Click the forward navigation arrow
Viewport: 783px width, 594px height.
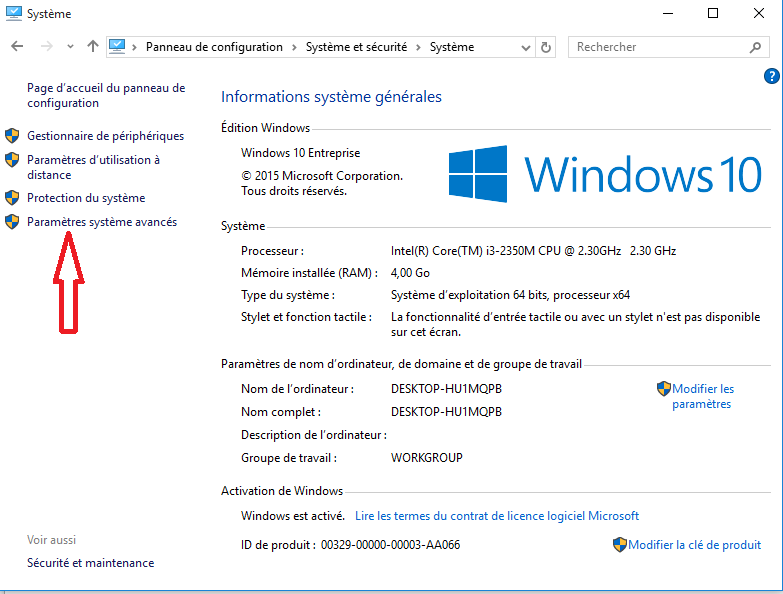tap(46, 47)
